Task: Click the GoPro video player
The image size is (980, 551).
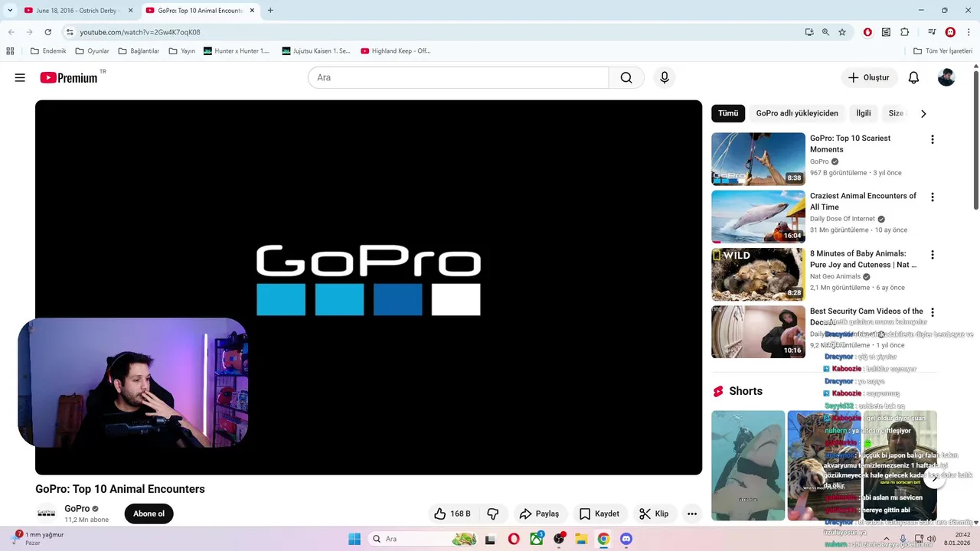Action: tap(368, 287)
